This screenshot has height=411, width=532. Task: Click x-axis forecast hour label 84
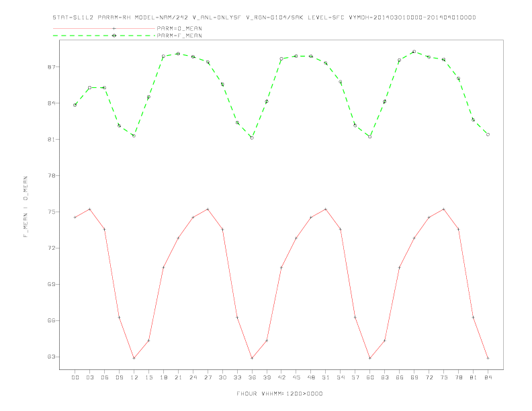coord(488,377)
